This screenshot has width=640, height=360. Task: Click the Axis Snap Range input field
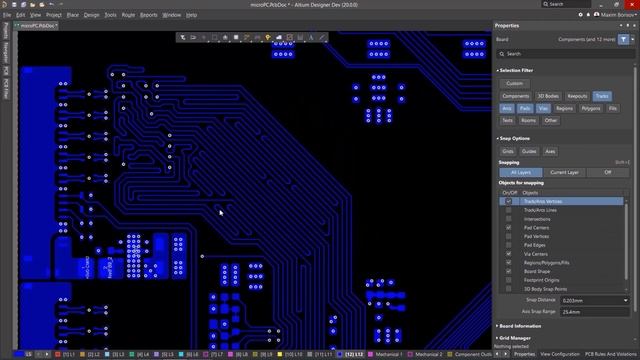[x=594, y=312]
